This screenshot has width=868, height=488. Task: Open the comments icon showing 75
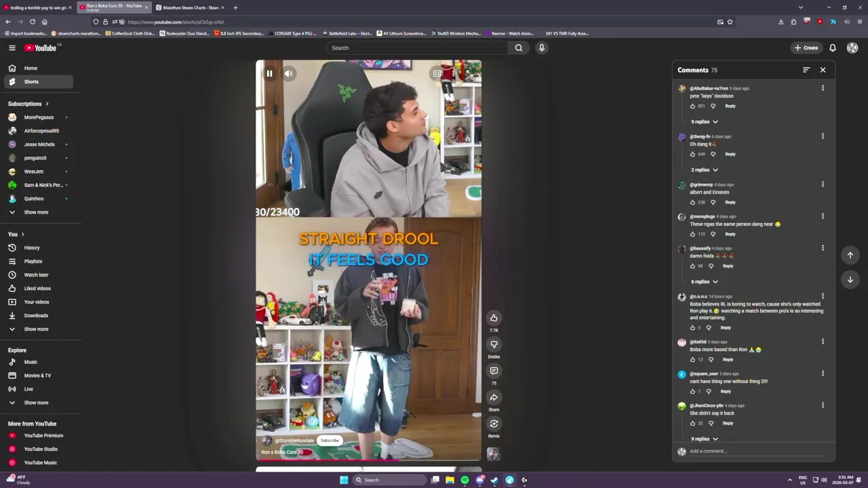pyautogui.click(x=494, y=371)
